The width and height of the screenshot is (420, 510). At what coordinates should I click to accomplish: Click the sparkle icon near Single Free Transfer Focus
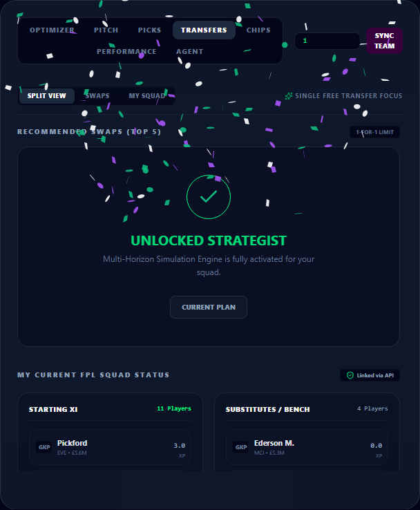point(288,96)
